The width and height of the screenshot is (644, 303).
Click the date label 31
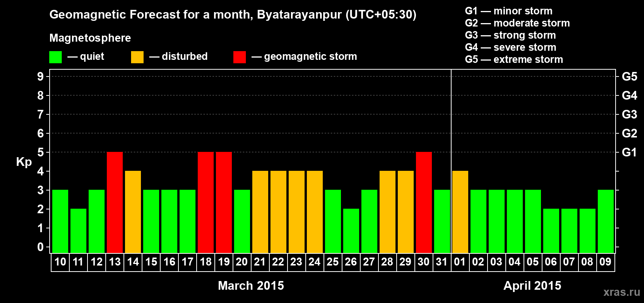click(442, 262)
